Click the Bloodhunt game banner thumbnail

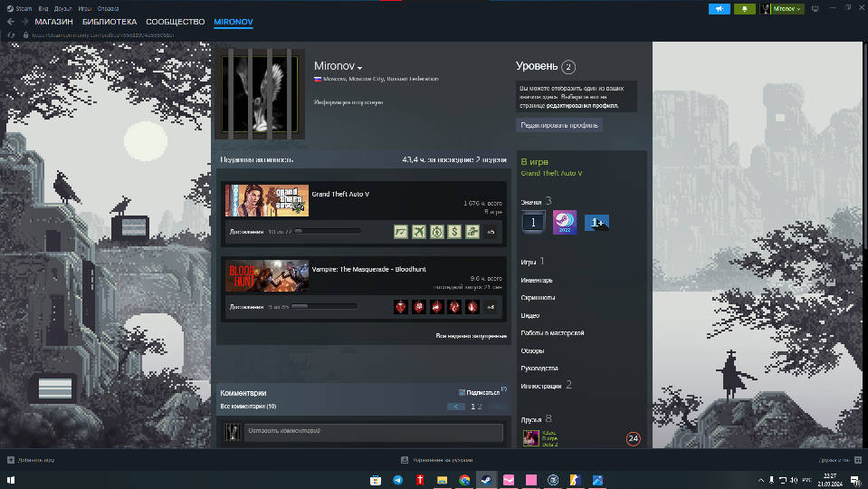267,276
